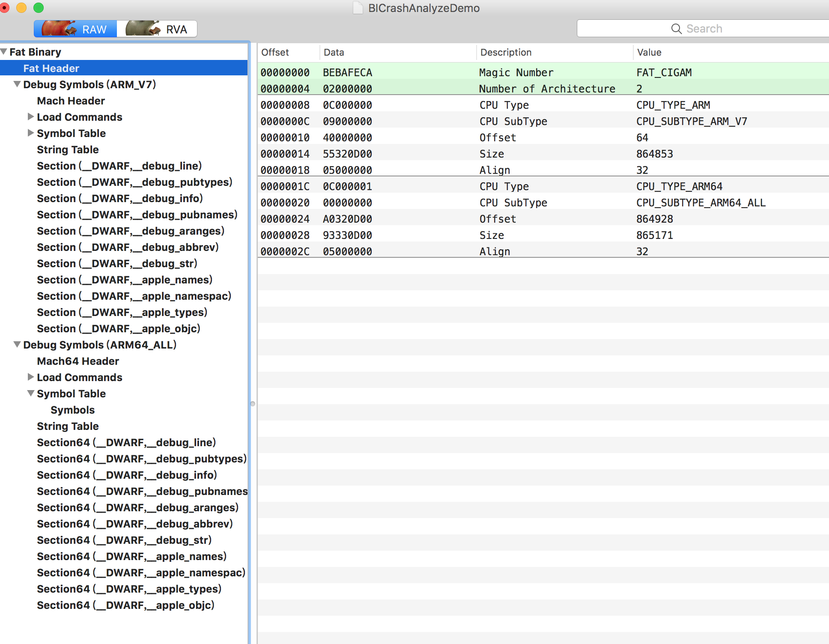Select Section64 (__DWARF,__debug_line)
The image size is (829, 644).
pyautogui.click(x=126, y=442)
